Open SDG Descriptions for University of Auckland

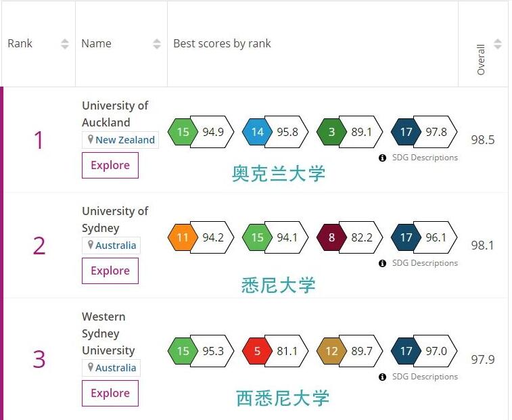point(425,158)
